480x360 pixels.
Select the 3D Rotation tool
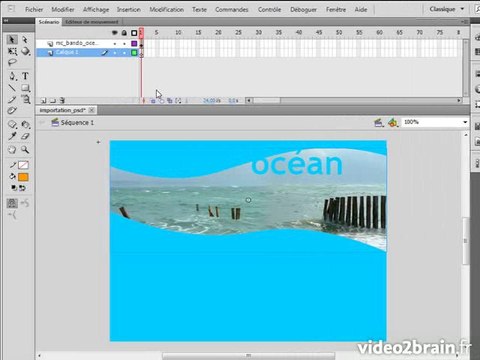point(25,51)
